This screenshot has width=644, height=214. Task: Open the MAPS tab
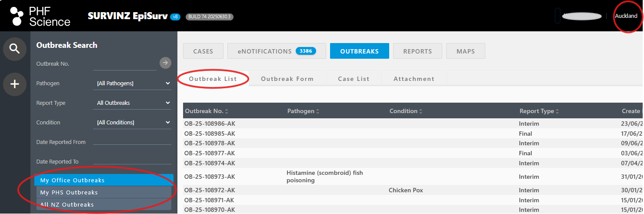[466, 51]
